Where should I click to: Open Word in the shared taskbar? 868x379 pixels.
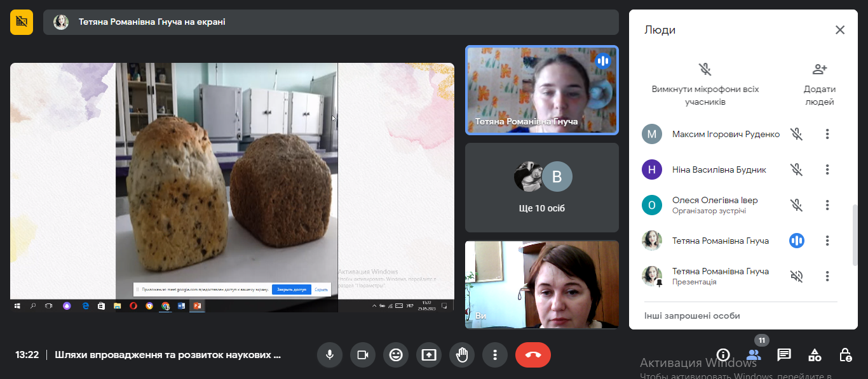[x=181, y=306]
